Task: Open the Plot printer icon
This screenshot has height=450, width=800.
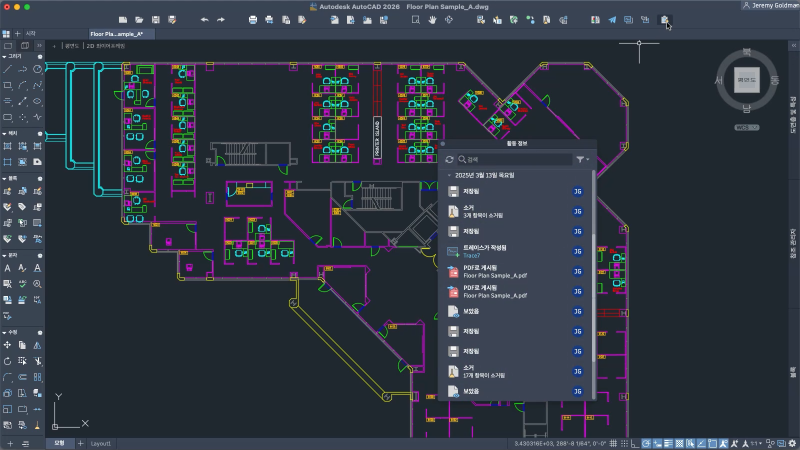Action: pyautogui.click(x=253, y=20)
